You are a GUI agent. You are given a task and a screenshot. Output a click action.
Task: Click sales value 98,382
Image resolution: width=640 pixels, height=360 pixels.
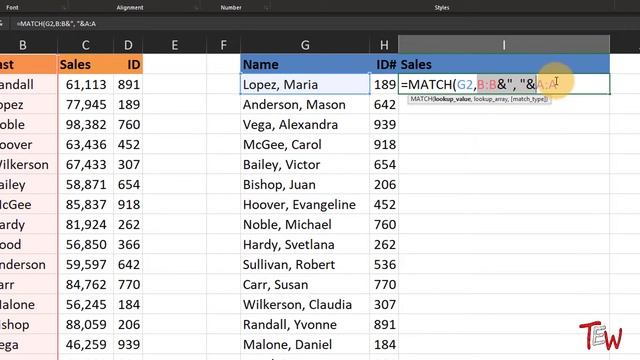pos(86,124)
